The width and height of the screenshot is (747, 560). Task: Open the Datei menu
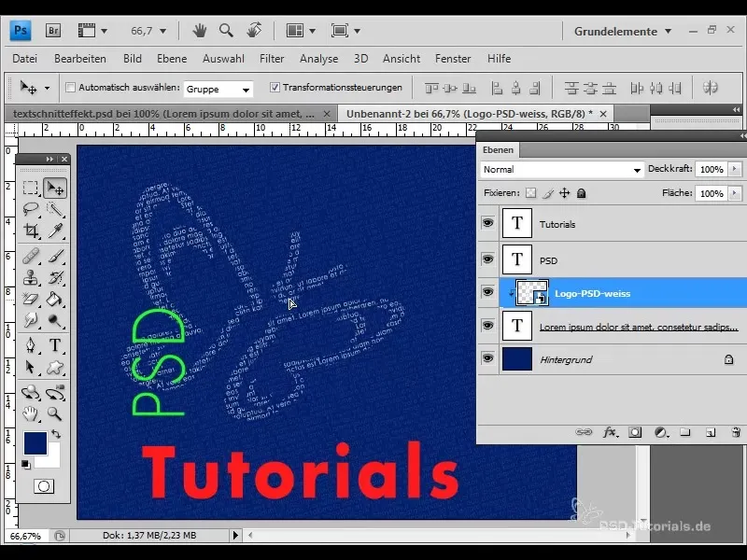(x=25, y=59)
